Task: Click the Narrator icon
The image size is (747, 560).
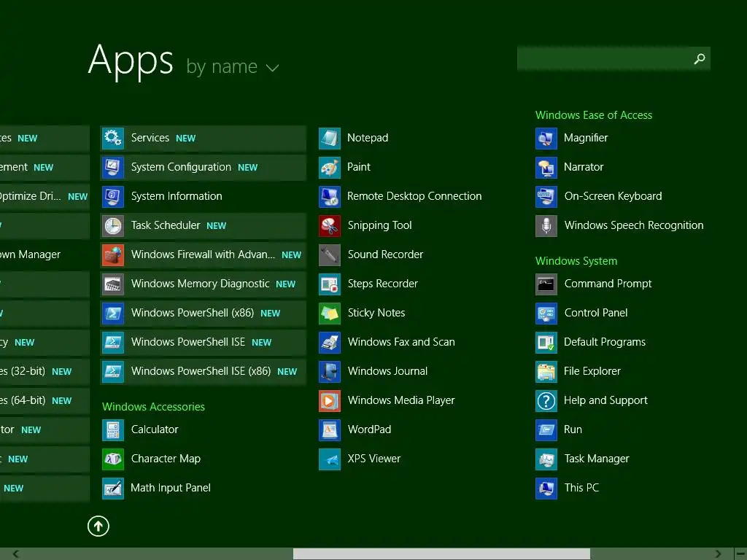Action: click(546, 167)
